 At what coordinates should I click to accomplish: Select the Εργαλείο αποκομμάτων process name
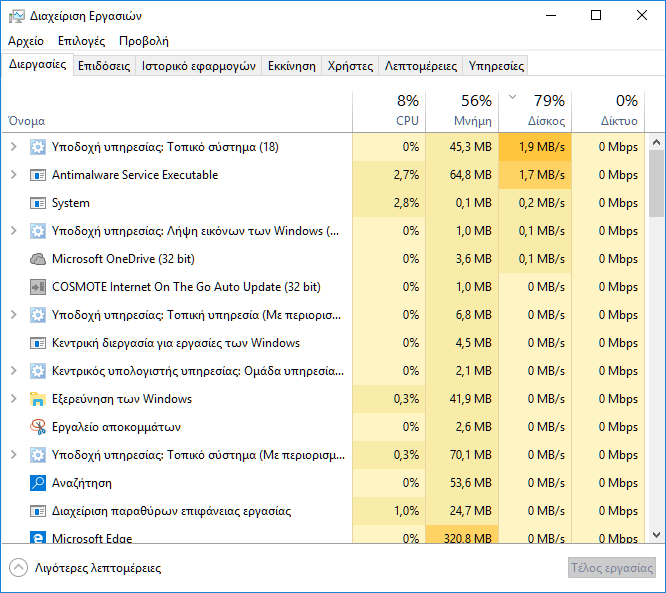coord(116,427)
